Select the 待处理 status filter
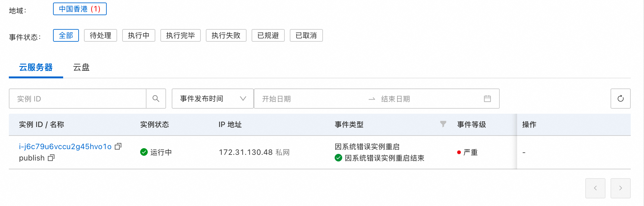644x206 pixels. [100, 35]
